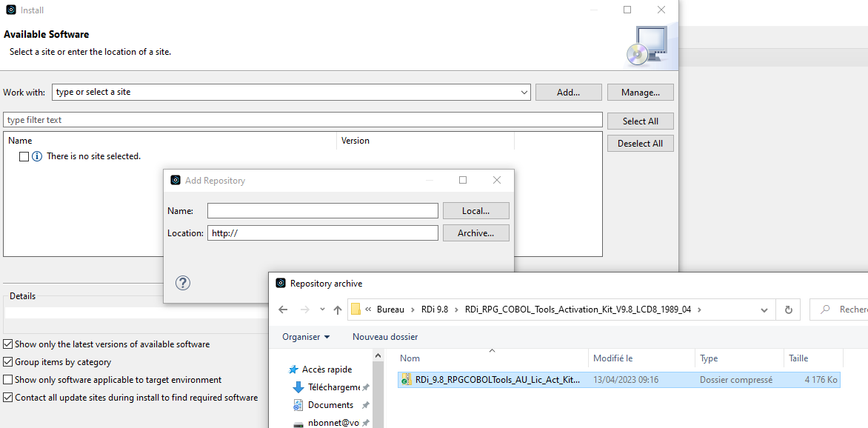Screen dimensions: 868x428
Task: Click the Documents folder icon in sidebar
Action: tap(298, 405)
